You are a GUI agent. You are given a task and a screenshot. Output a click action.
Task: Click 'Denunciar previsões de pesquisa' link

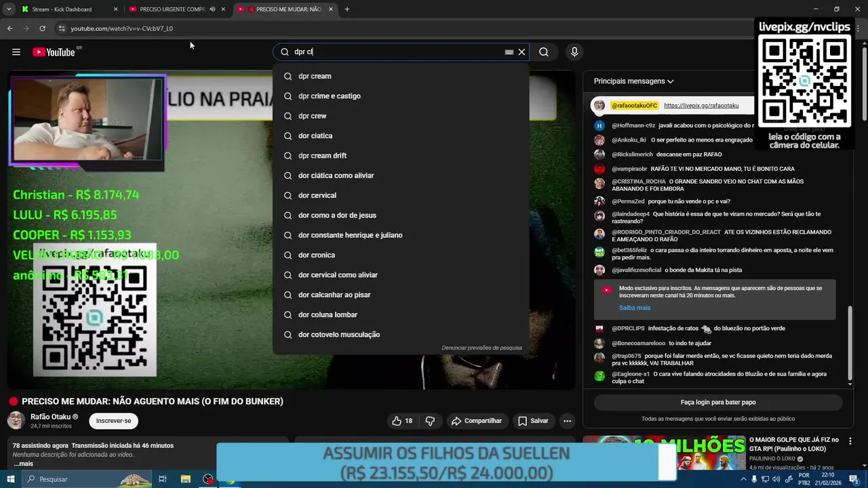[x=481, y=348]
